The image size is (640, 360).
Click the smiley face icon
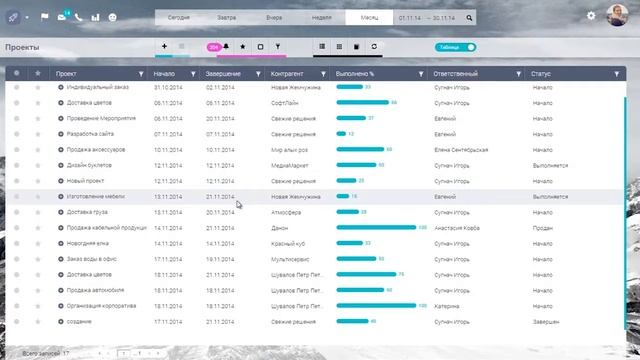(113, 17)
